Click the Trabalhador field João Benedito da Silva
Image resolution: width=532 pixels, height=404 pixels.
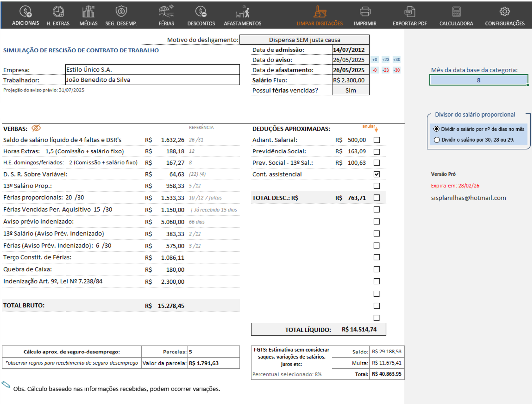153,80
